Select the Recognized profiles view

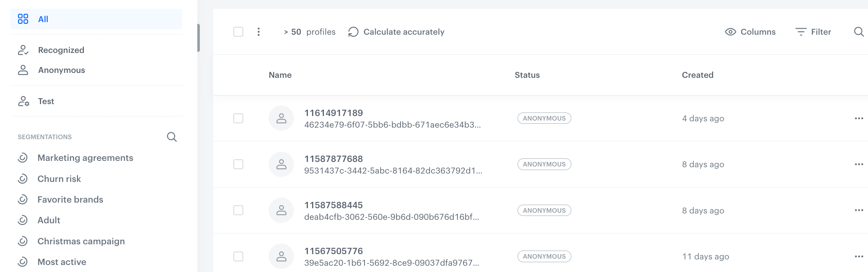[x=61, y=50]
